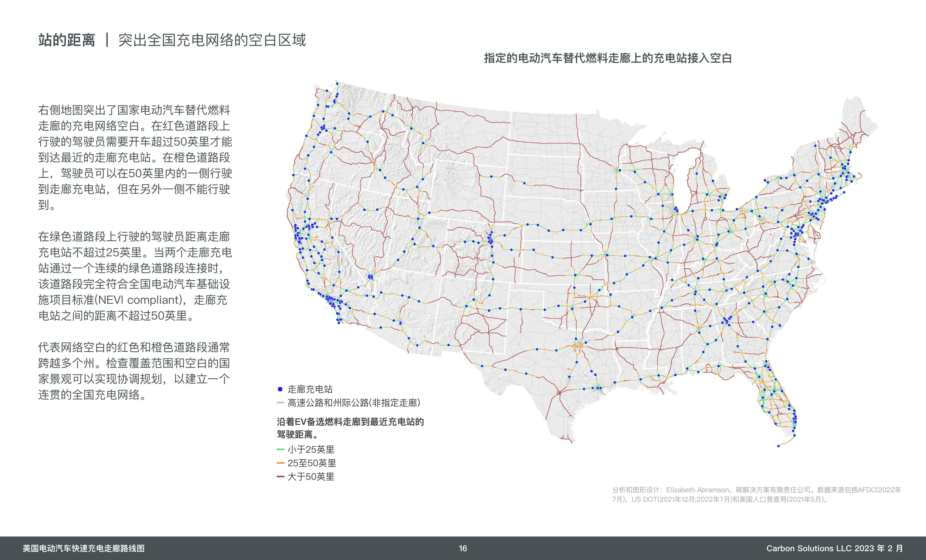
Task: Click the paragraph starting with 右侧地图突出了
Action: pos(135,157)
